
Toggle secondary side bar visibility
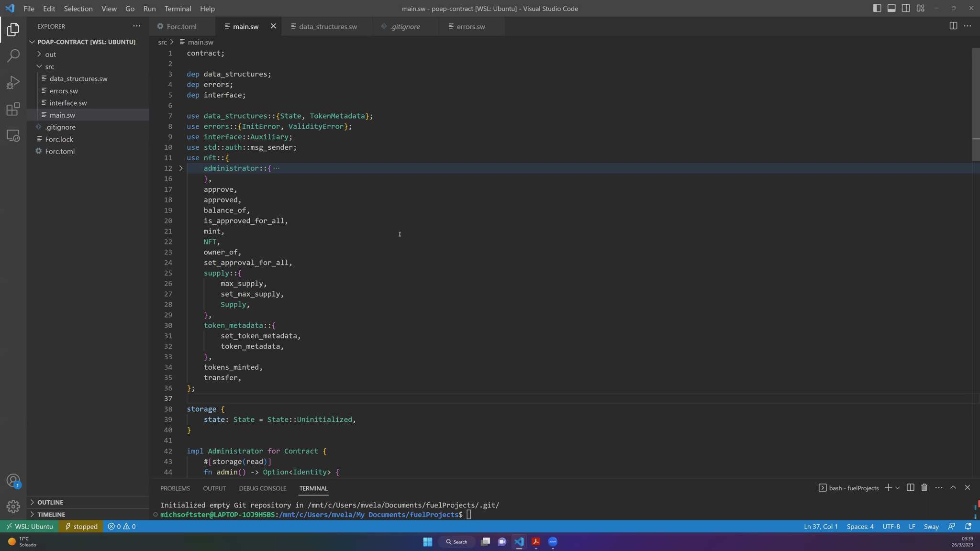905,8
